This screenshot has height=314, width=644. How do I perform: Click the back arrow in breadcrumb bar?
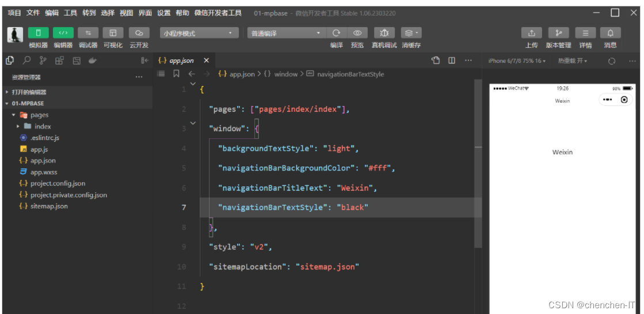pyautogui.click(x=192, y=74)
